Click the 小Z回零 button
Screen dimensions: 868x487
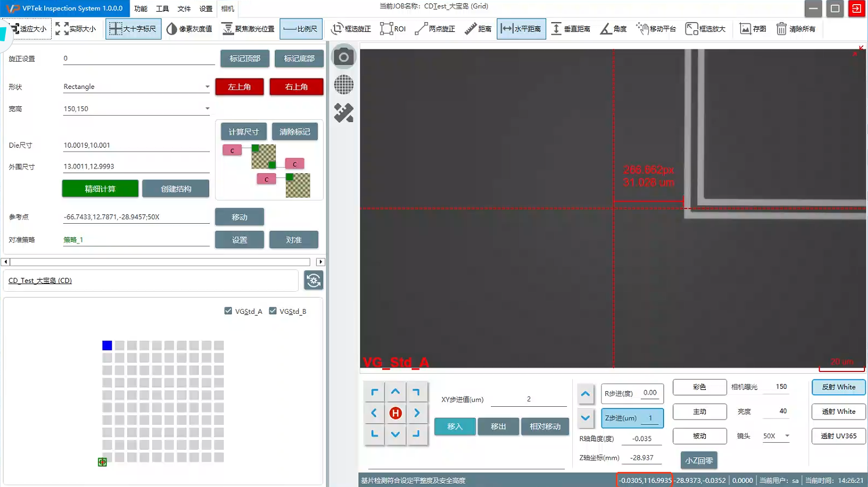click(x=698, y=460)
